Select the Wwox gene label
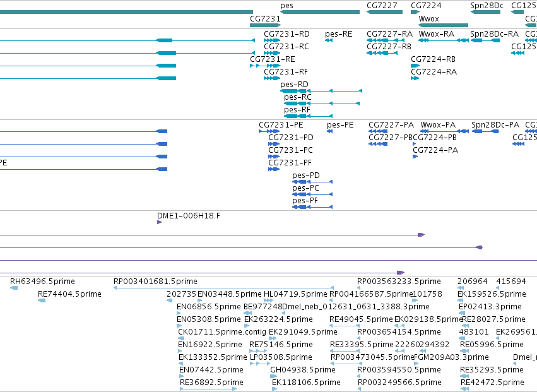 (x=428, y=19)
